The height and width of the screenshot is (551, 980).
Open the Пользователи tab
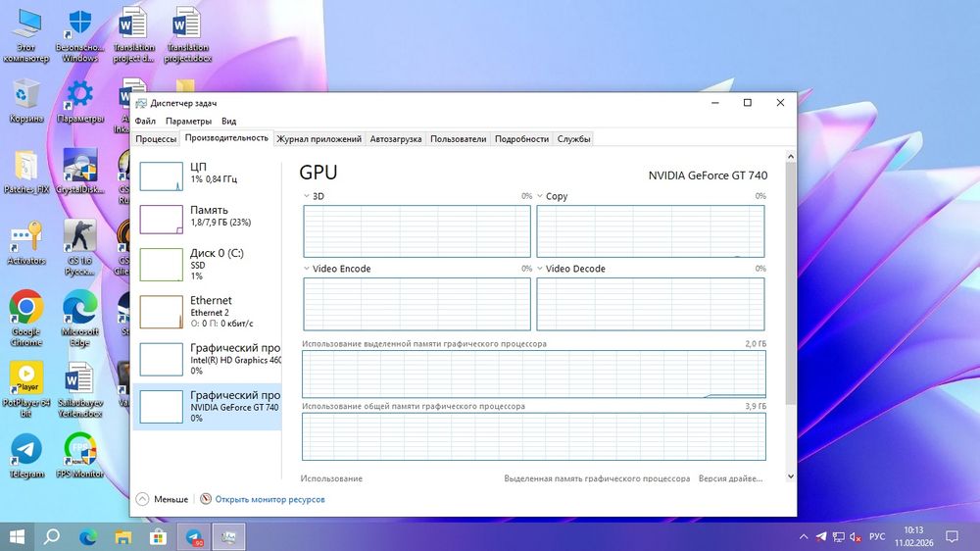458,139
